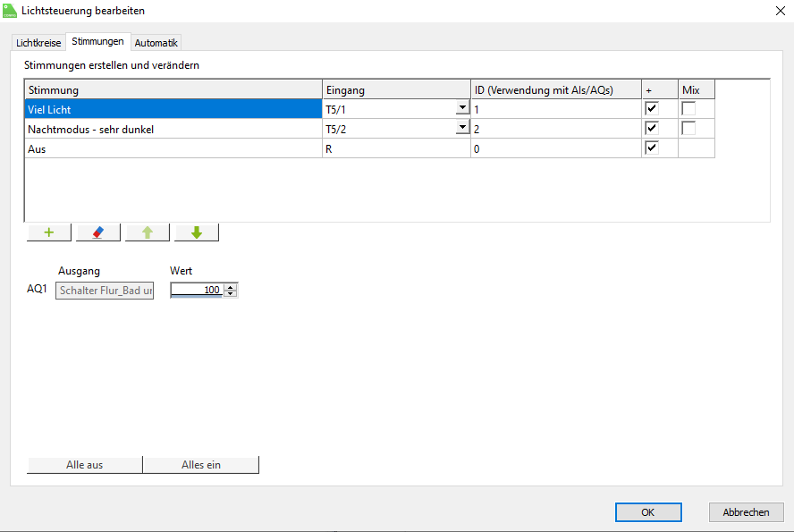
Task: Open the Automatik tab
Action: (x=156, y=43)
